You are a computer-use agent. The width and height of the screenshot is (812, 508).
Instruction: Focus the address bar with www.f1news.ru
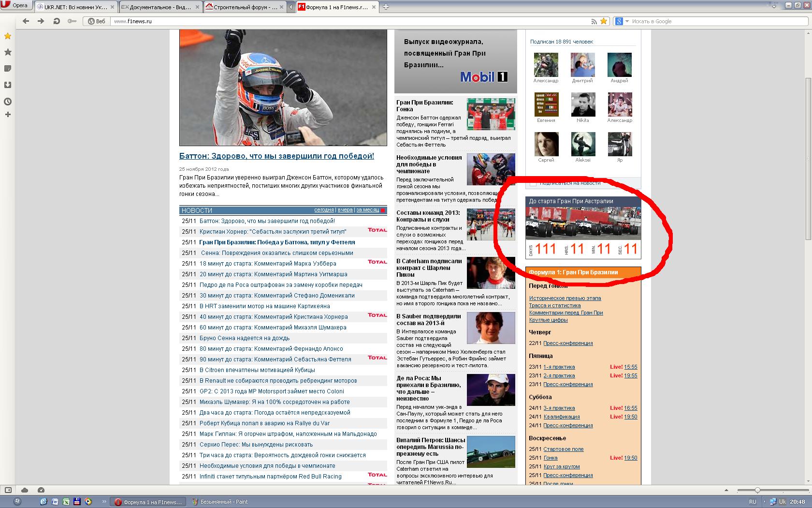350,21
